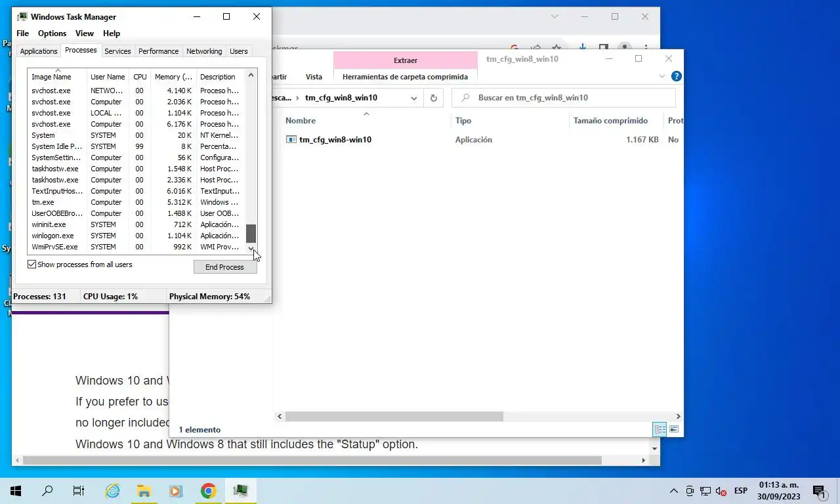This screenshot has width=840, height=504.
Task: Open taskbar search magnifier
Action: coord(47,491)
